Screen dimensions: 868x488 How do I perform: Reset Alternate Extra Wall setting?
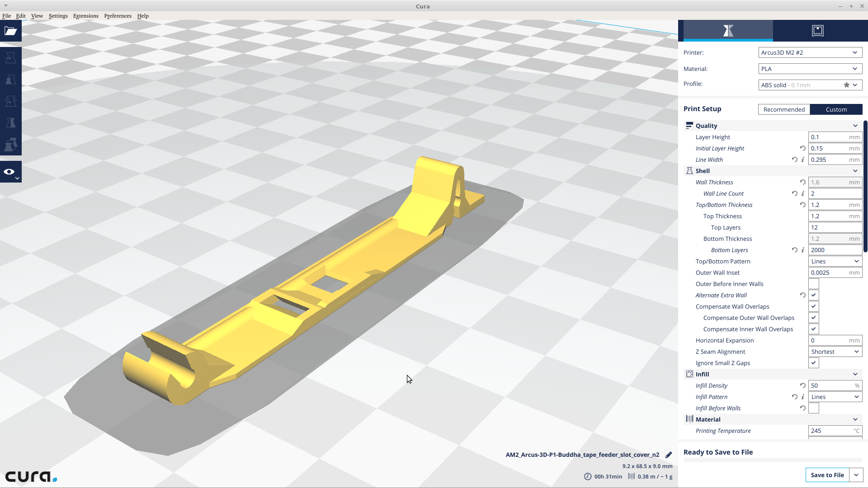tap(802, 295)
